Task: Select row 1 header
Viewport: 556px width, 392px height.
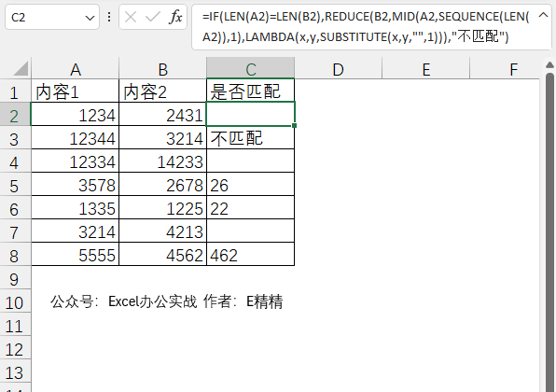Action: pyautogui.click(x=15, y=91)
